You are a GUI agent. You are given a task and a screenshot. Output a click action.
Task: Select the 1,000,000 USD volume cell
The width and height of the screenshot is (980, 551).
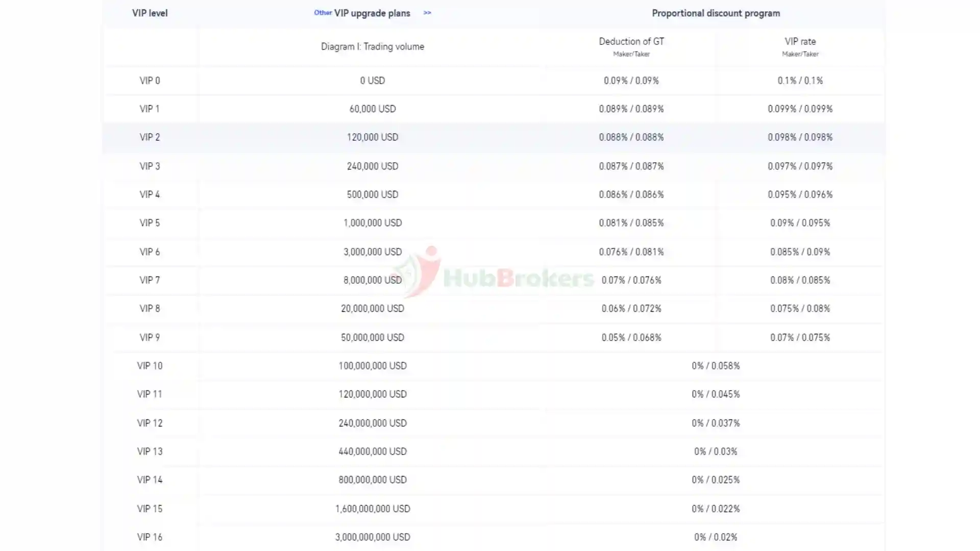[372, 223]
